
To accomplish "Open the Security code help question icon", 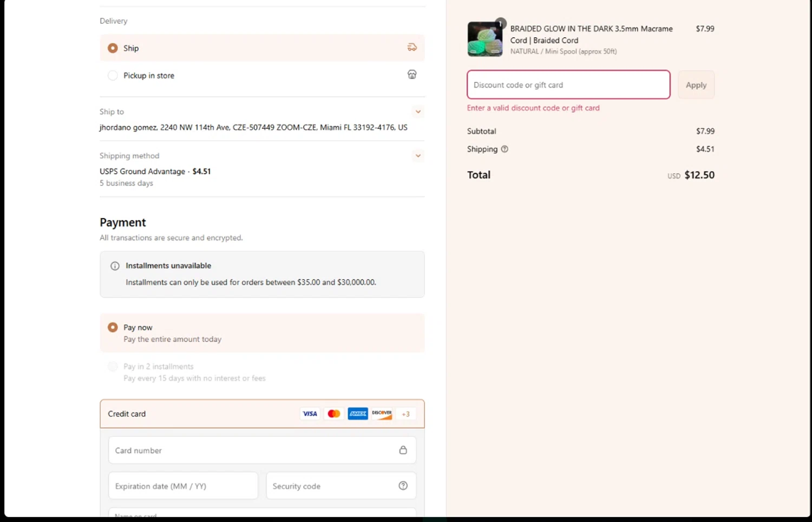I will click(403, 486).
